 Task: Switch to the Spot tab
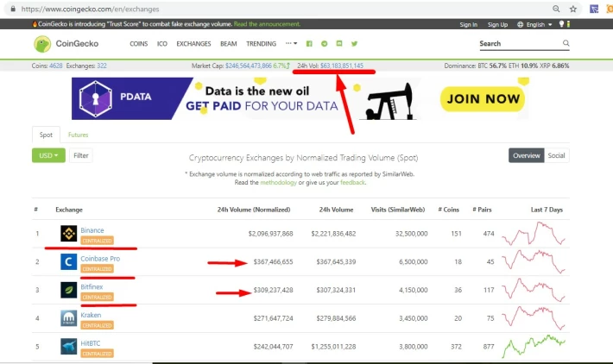coord(46,135)
